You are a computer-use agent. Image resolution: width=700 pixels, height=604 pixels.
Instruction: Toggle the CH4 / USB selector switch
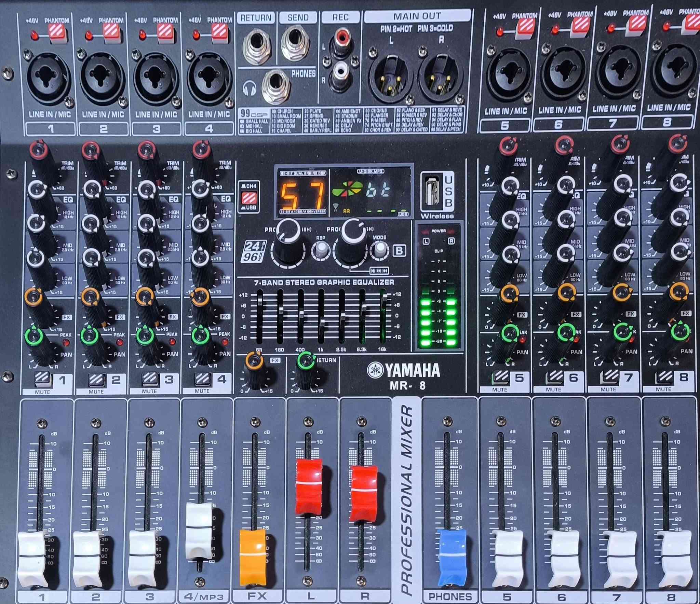250,198
